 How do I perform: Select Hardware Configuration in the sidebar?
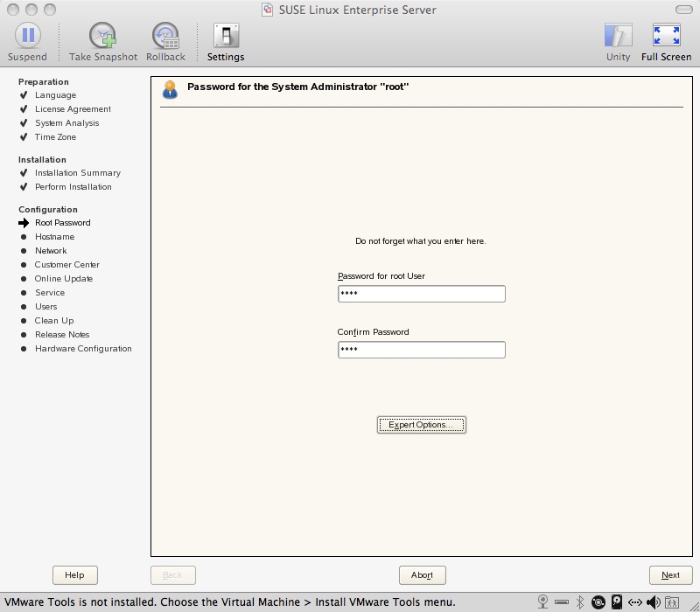(x=83, y=348)
